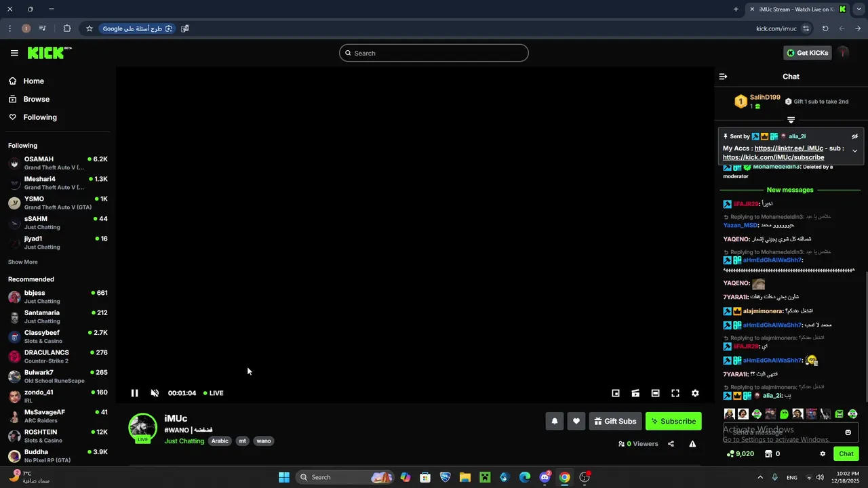Open Classybeef recommended channel
The height and width of the screenshot is (488, 868).
58,337
